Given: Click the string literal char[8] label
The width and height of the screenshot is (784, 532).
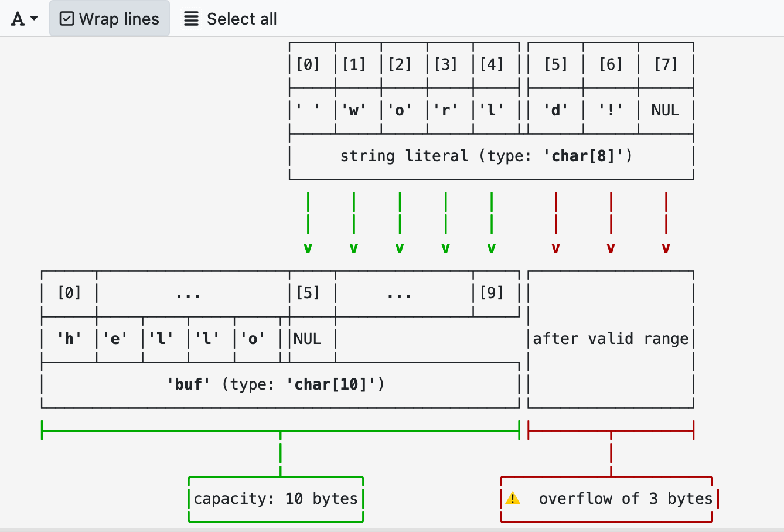Looking at the screenshot, I should pos(486,156).
